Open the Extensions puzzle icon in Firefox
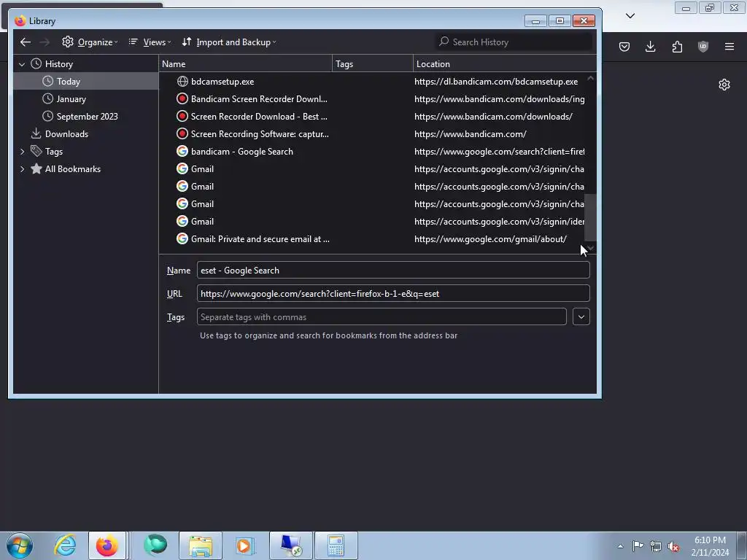This screenshot has height=560, width=747. pyautogui.click(x=677, y=47)
